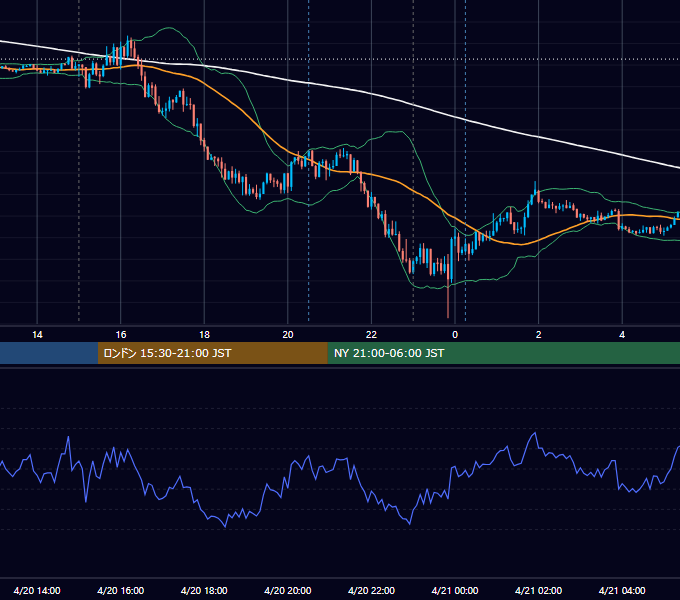Click the hour 0 axis tick label
This screenshot has width=680, height=600.
coord(455,335)
